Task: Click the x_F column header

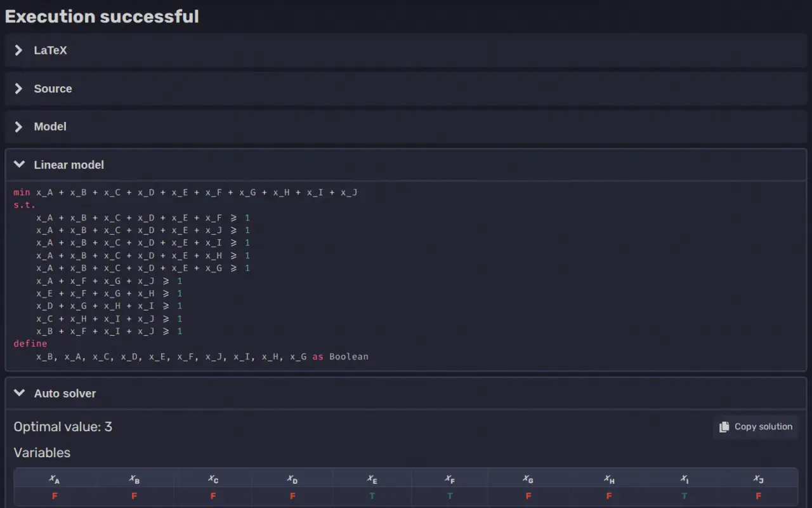Action: (x=450, y=479)
